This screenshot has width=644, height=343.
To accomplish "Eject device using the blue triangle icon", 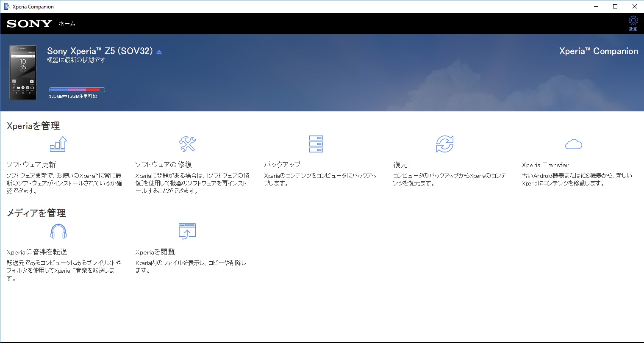I will click(159, 52).
